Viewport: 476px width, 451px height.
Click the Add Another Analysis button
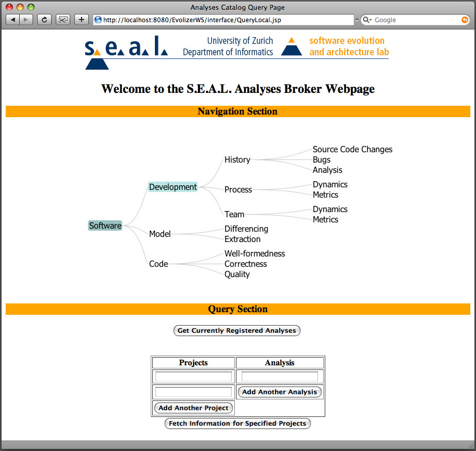[279, 392]
